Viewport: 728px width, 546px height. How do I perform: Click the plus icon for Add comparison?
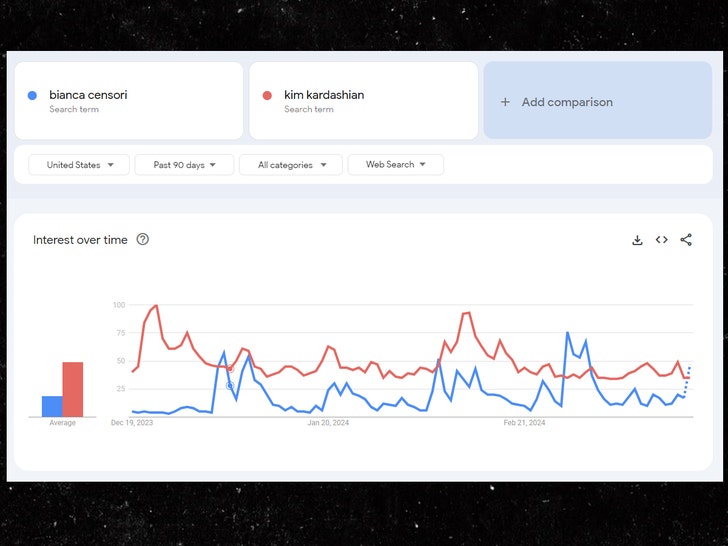pos(505,102)
